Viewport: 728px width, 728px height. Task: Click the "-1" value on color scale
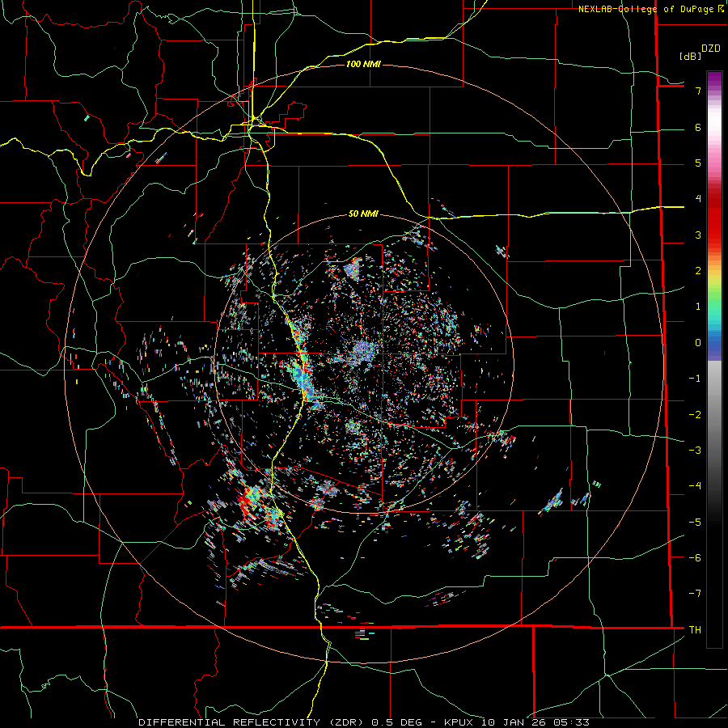(x=695, y=379)
